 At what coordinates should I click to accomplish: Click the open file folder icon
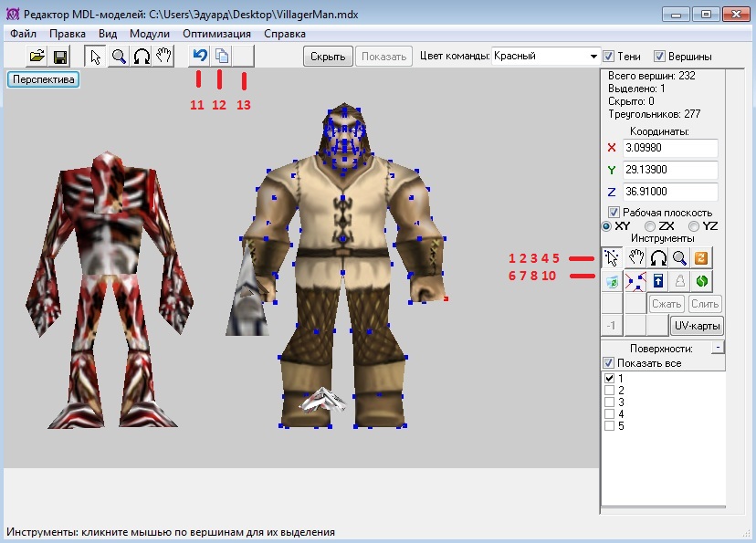click(37, 57)
